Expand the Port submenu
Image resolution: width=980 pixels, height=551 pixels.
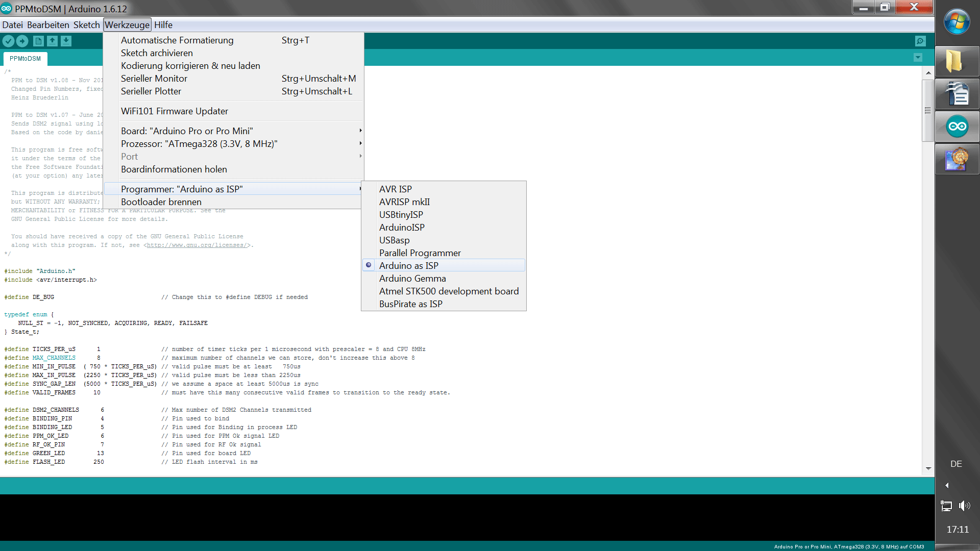pos(234,157)
